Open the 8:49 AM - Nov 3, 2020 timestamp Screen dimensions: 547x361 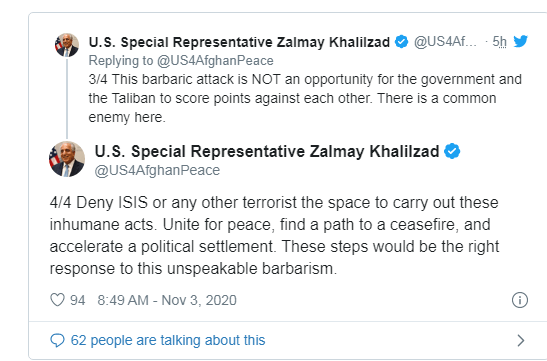pos(167,300)
